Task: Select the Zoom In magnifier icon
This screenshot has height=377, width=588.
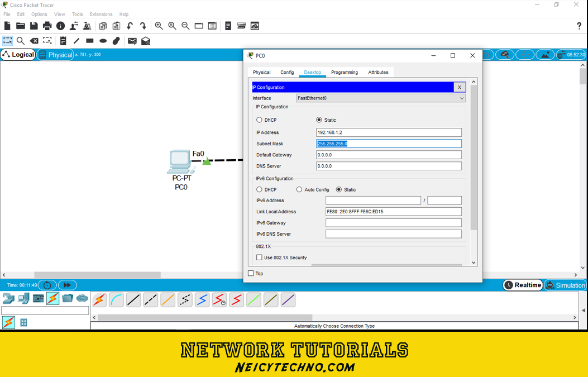Action: click(159, 26)
